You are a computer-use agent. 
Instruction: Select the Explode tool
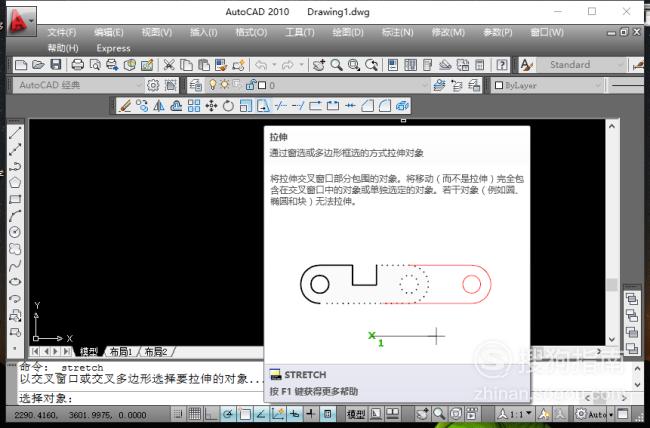tap(402, 106)
